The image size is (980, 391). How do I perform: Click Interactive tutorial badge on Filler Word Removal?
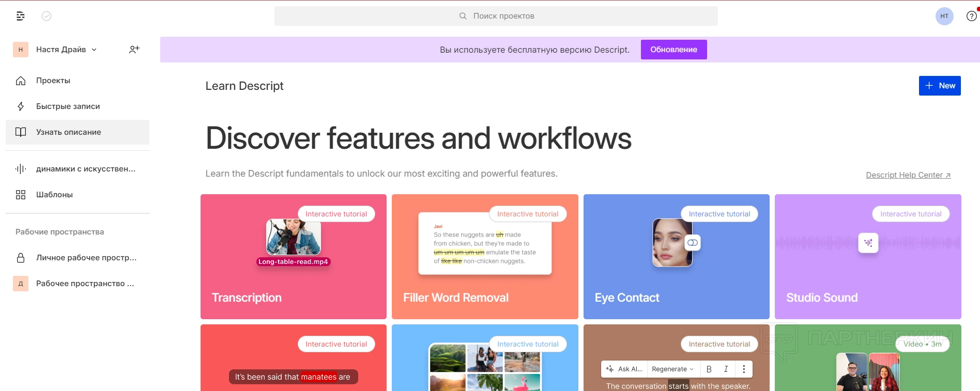pyautogui.click(x=528, y=214)
